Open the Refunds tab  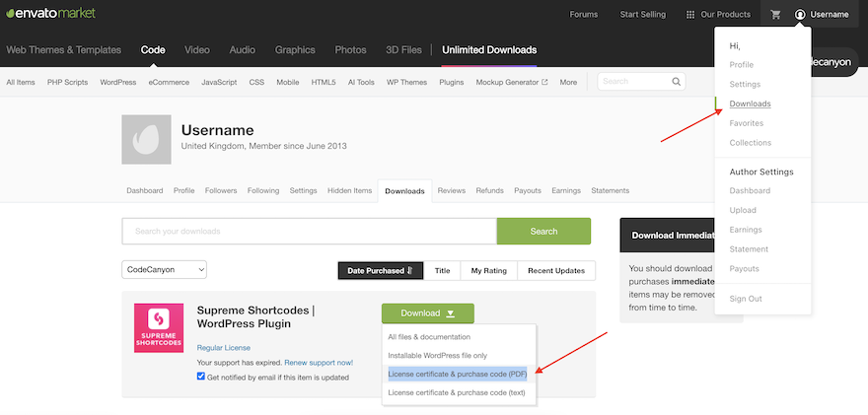click(x=489, y=190)
